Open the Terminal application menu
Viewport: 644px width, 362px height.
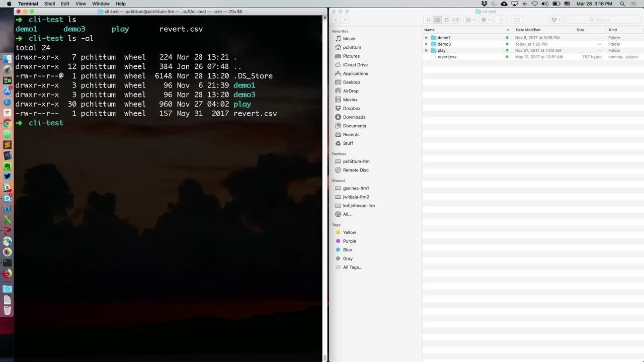pyautogui.click(x=28, y=4)
